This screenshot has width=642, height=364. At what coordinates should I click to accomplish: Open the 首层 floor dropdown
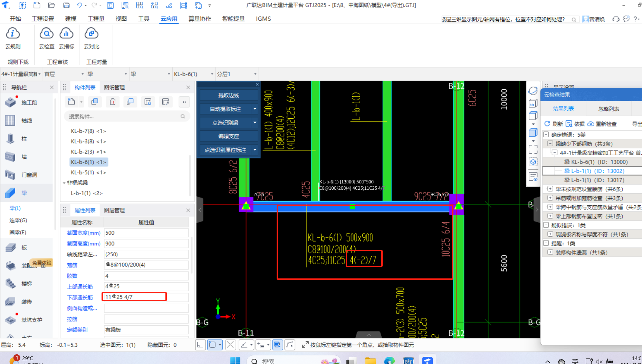click(x=64, y=74)
